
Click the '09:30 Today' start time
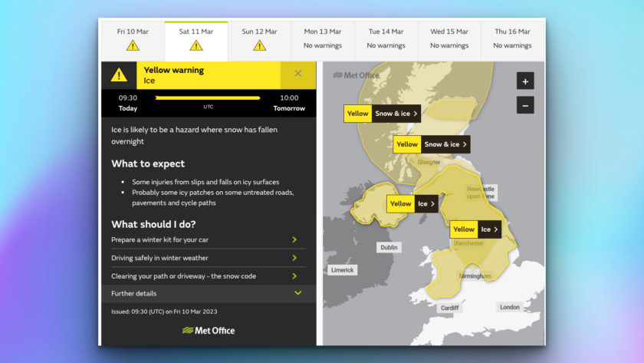point(128,103)
